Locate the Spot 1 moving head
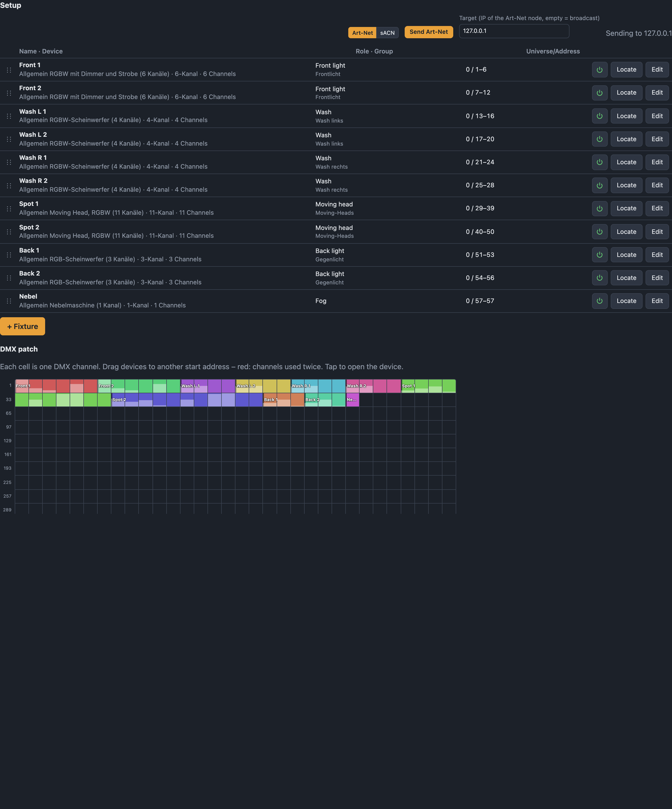672x809 pixels. [x=626, y=208]
